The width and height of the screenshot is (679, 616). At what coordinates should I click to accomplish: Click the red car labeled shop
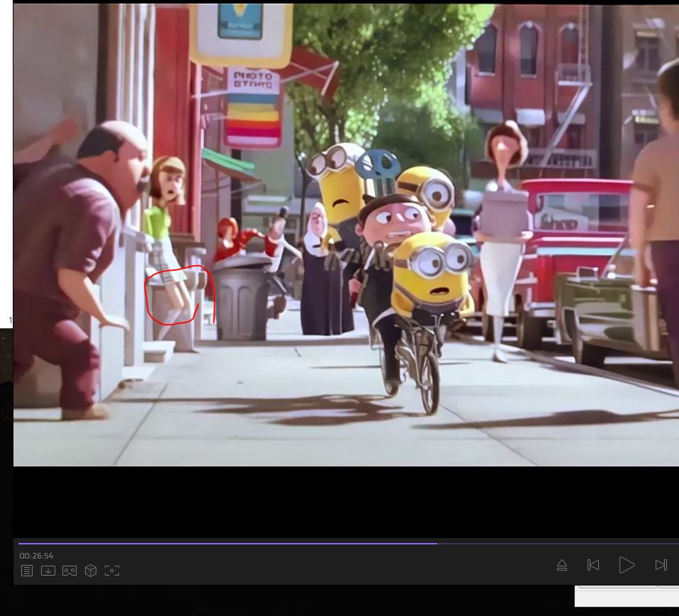point(567,220)
